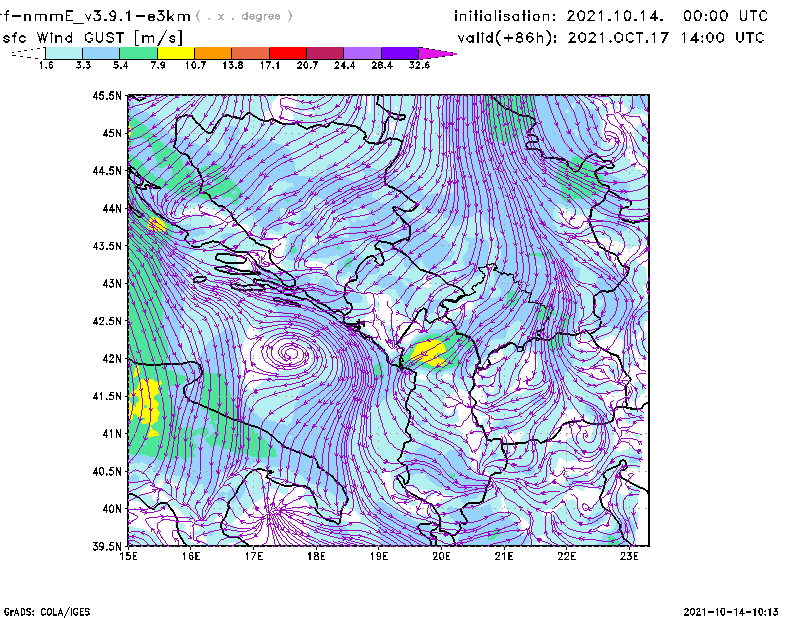The width and height of the screenshot is (800, 618).
Task: Click the 41.5N latitude label
Action: pyautogui.click(x=108, y=396)
